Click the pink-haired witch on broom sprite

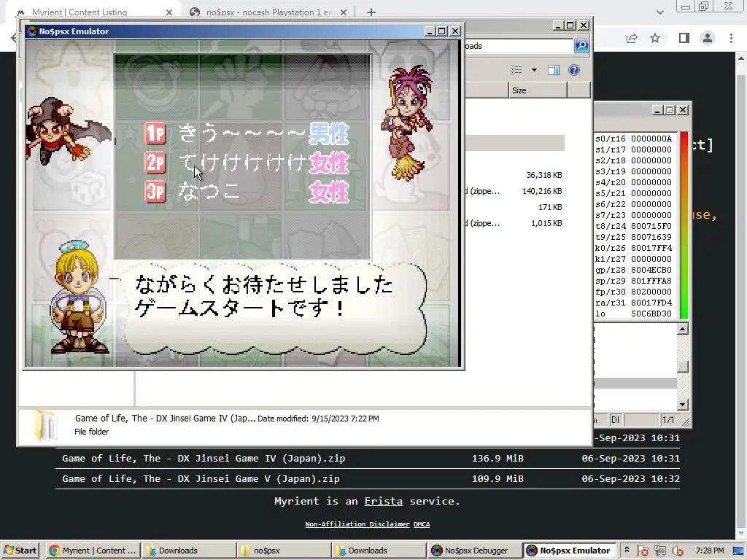coord(406,122)
